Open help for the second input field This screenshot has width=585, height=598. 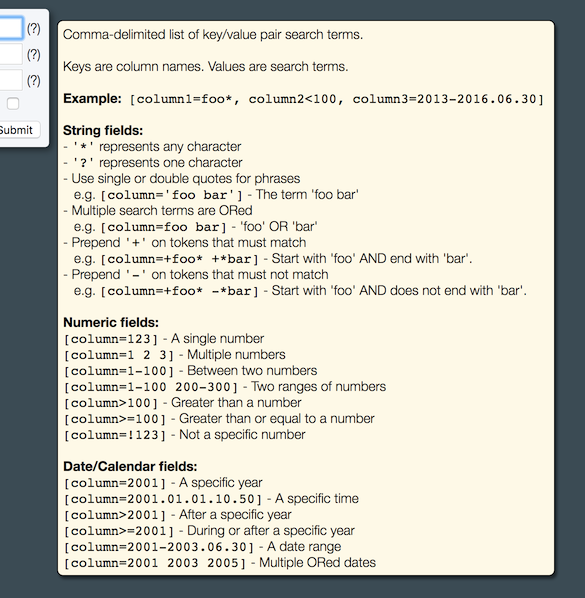coord(34,55)
